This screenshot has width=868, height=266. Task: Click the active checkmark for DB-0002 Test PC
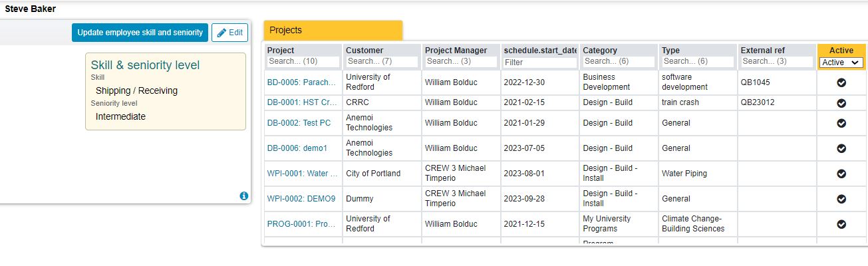click(x=841, y=123)
